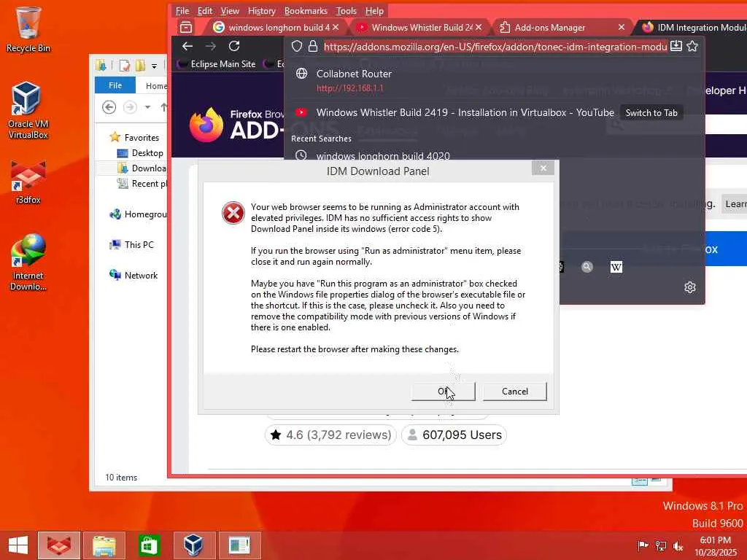
Task: Select Recent places in Explorer sidebar
Action: [142, 183]
